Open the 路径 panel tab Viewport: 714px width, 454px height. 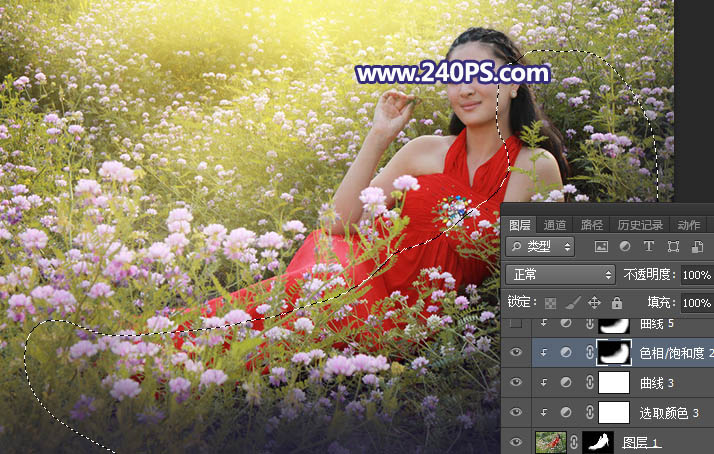point(592,225)
